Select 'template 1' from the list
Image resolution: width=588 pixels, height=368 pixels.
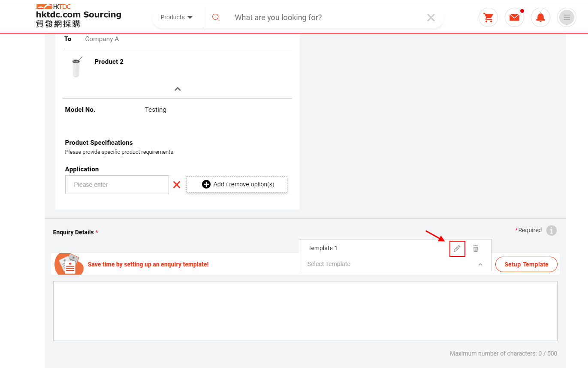click(x=323, y=248)
